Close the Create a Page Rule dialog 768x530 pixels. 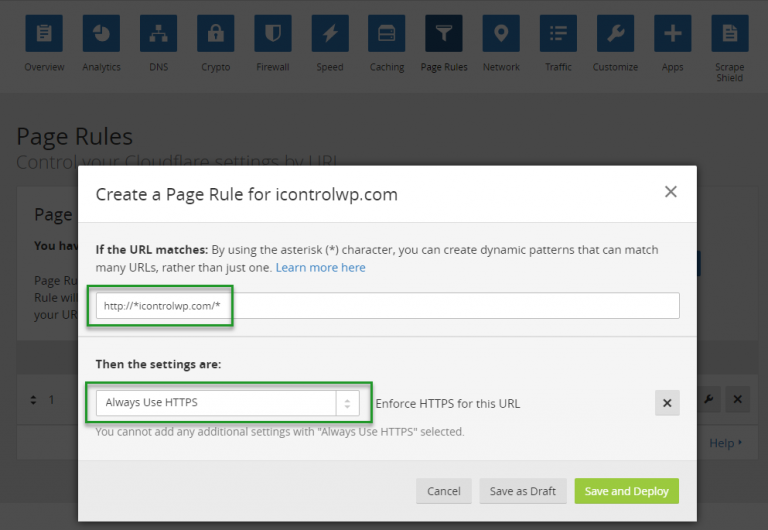pyautogui.click(x=671, y=192)
